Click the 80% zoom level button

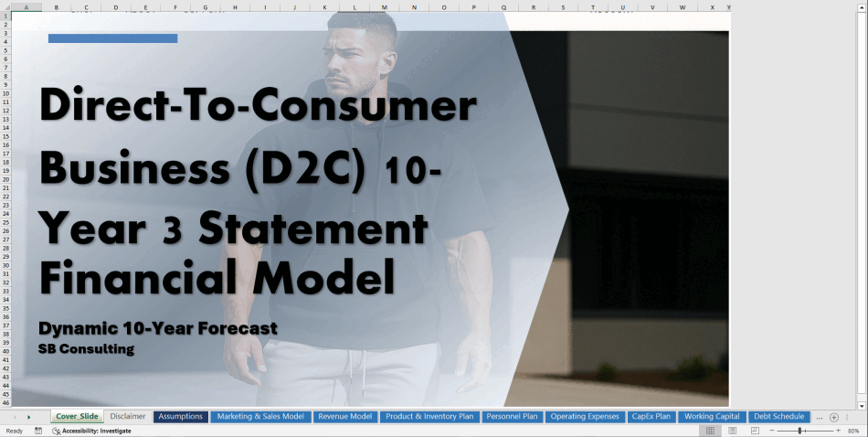point(853,431)
